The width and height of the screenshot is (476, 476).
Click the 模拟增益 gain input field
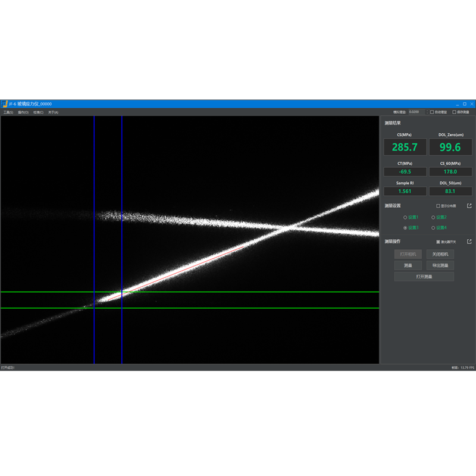pyautogui.click(x=417, y=112)
